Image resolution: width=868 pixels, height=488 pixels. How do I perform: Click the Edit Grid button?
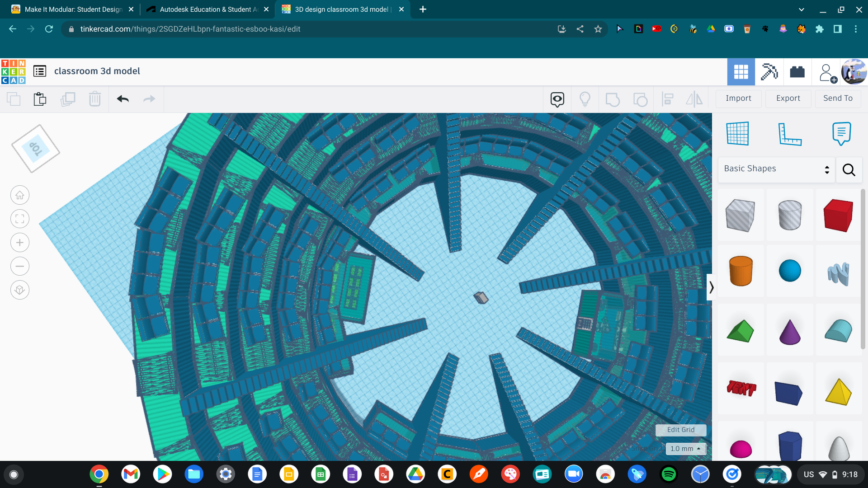681,430
